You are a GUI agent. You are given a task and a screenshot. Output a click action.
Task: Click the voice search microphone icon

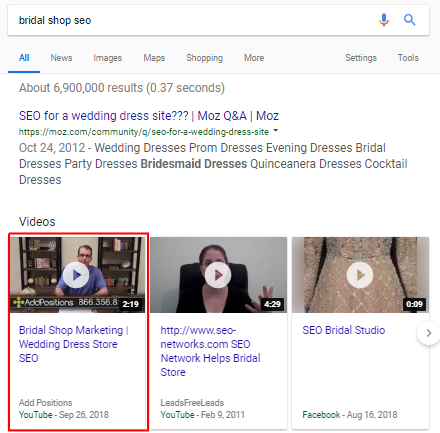pos(384,20)
